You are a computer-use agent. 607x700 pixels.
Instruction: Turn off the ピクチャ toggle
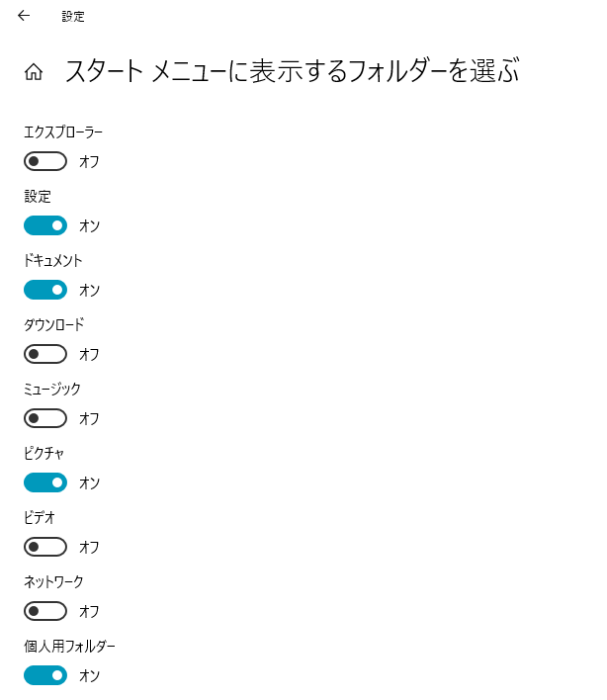(x=45, y=482)
